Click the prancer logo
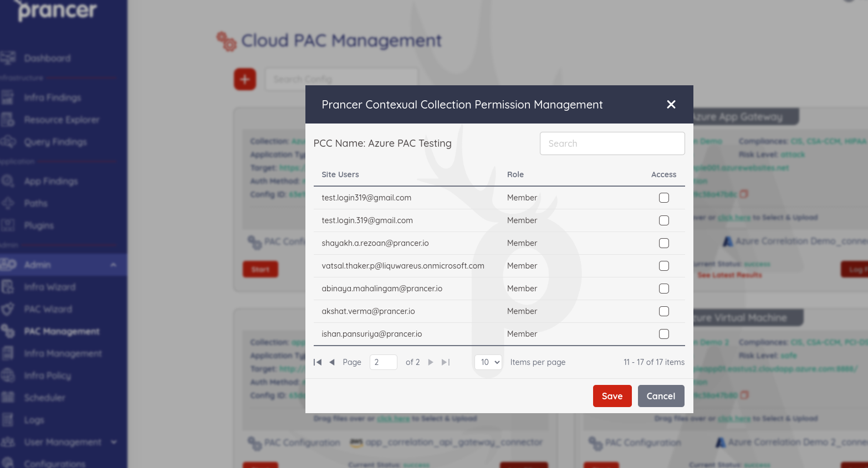Screen dimensions: 868x468 tap(57, 10)
